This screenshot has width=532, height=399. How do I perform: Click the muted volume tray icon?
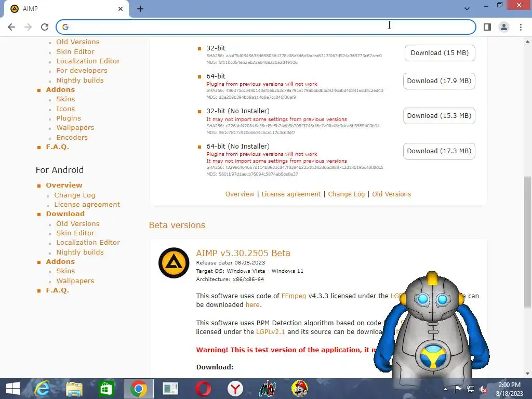(483, 389)
